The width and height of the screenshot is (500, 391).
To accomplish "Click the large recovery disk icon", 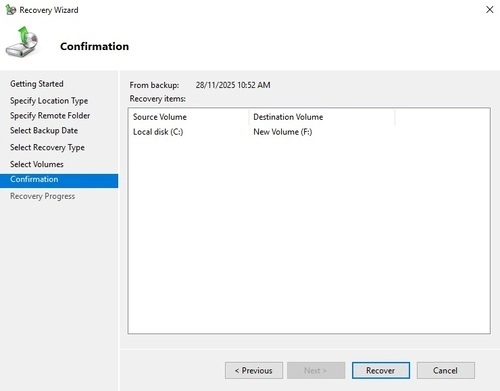I will click(x=22, y=42).
